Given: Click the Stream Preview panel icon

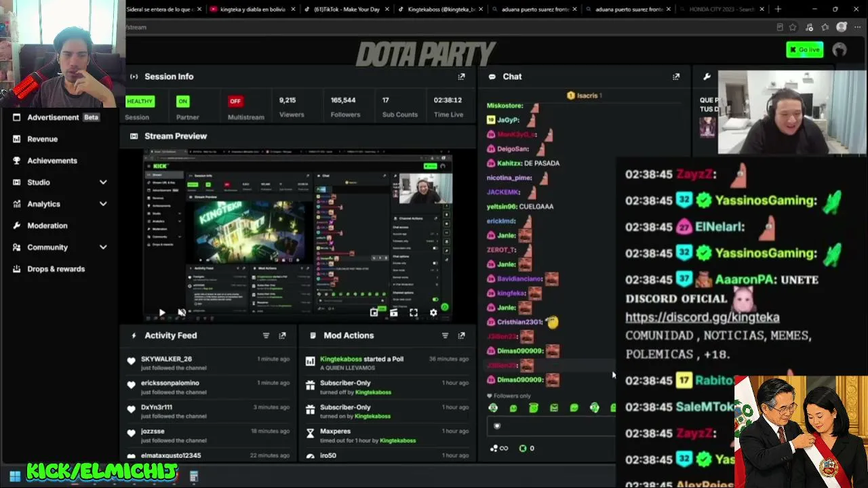Looking at the screenshot, I should (134, 136).
